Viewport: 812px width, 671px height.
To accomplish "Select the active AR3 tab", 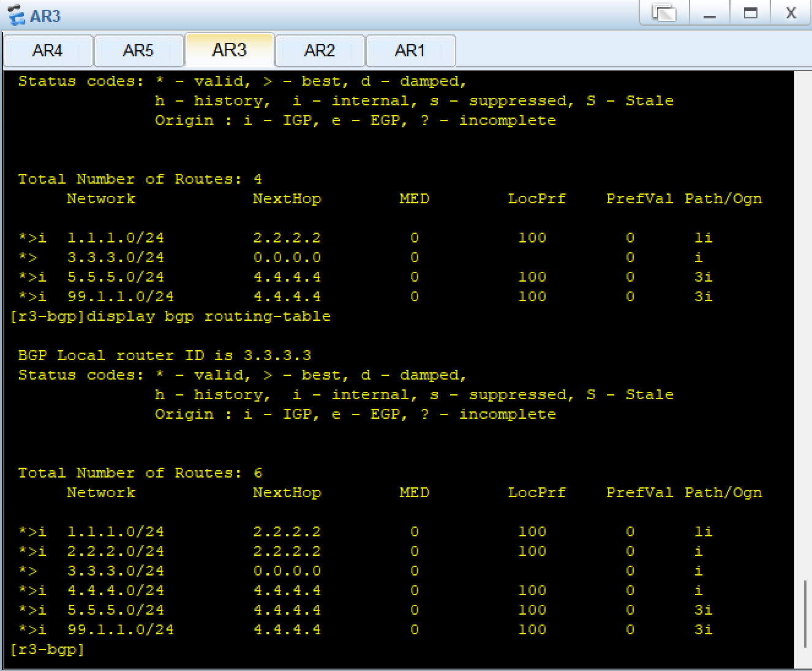I will coord(229,50).
